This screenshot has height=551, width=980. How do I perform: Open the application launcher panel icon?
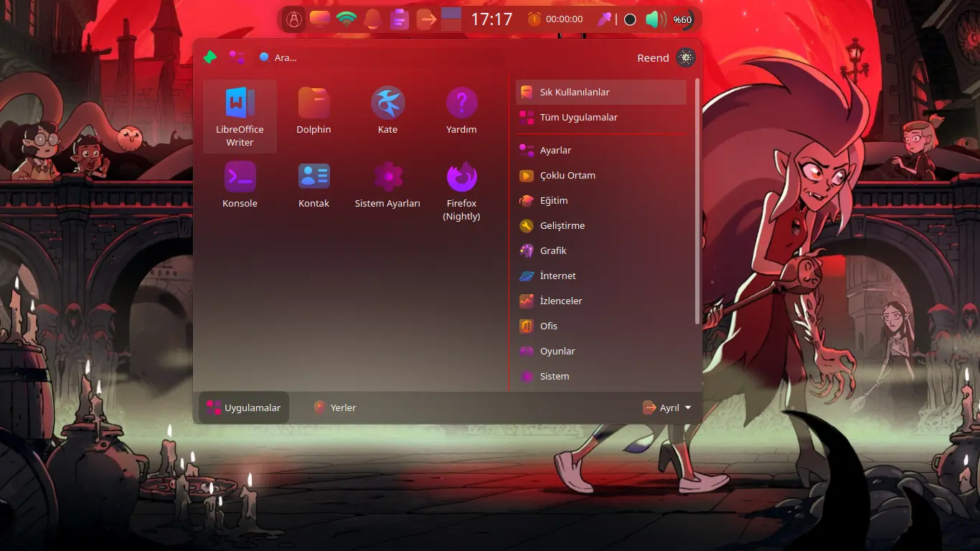tap(293, 19)
